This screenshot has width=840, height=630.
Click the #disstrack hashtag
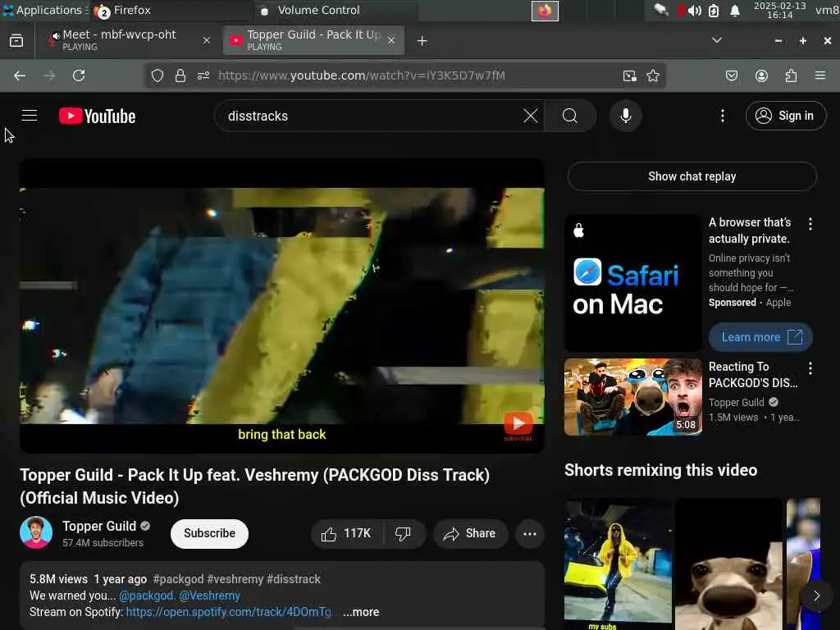pyautogui.click(x=294, y=579)
